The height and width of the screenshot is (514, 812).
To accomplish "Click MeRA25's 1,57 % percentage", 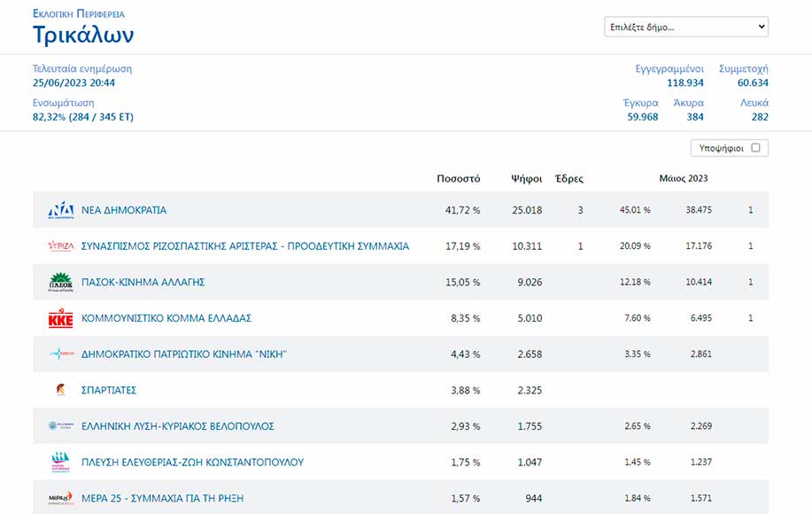I will pyautogui.click(x=466, y=498).
